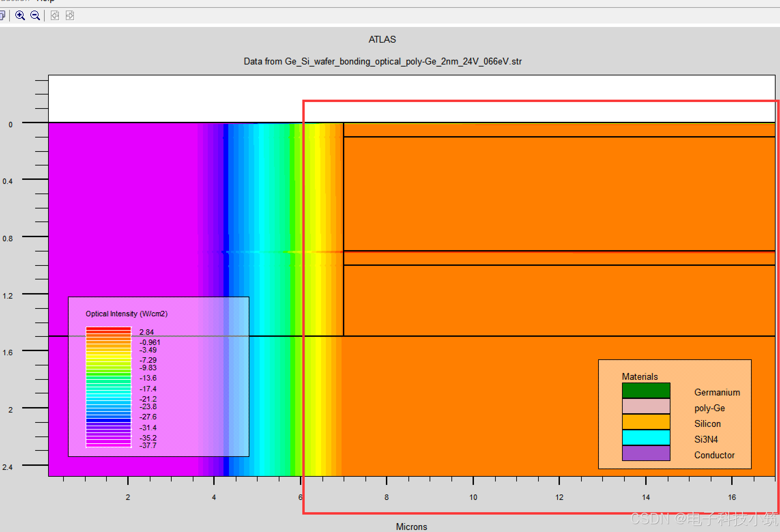Click the Materials legend heading
Screen dimensions: 780x532
(640, 377)
